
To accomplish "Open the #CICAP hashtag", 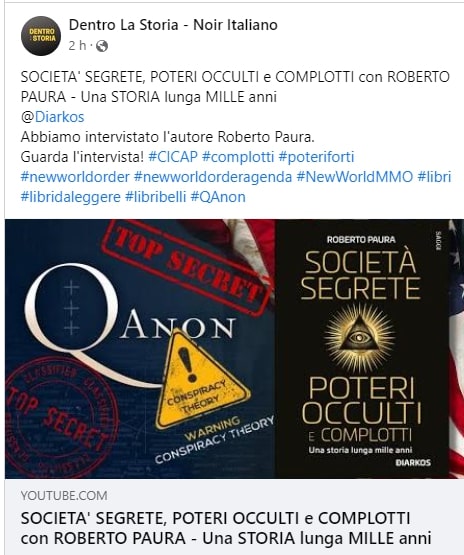I will coord(173,157).
